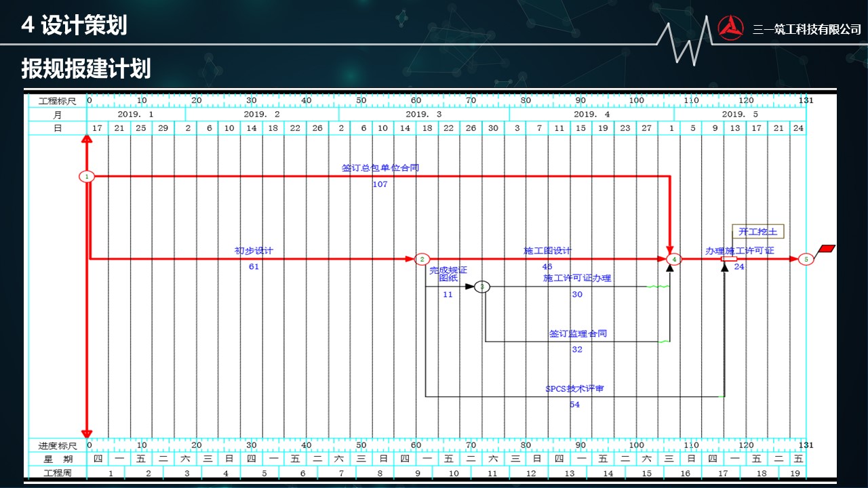
Task: Click the red triangle company logo
Action: tap(730, 29)
